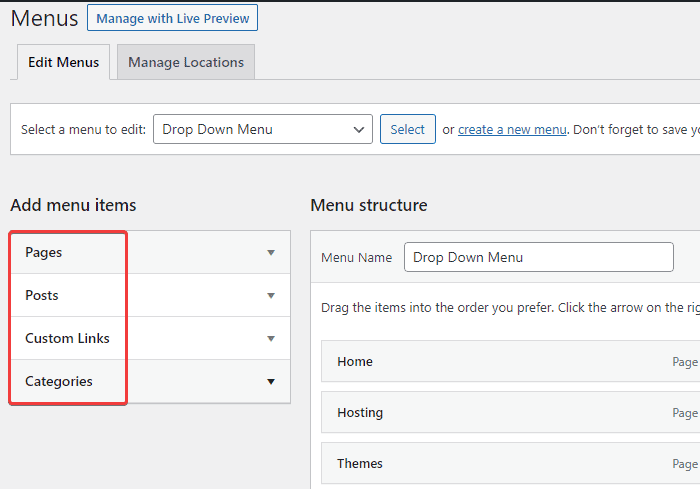Viewport: 700px width, 489px height.
Task: Focus the Menu Name text field
Action: click(x=538, y=257)
